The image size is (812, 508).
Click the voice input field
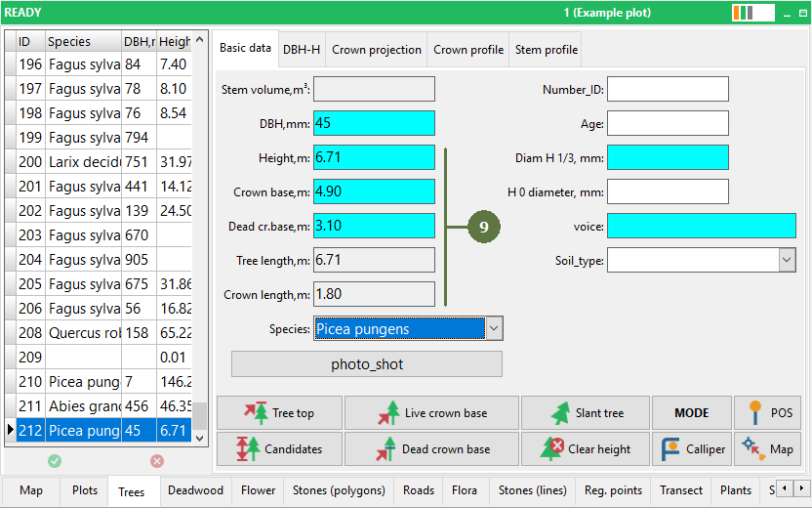tap(701, 226)
